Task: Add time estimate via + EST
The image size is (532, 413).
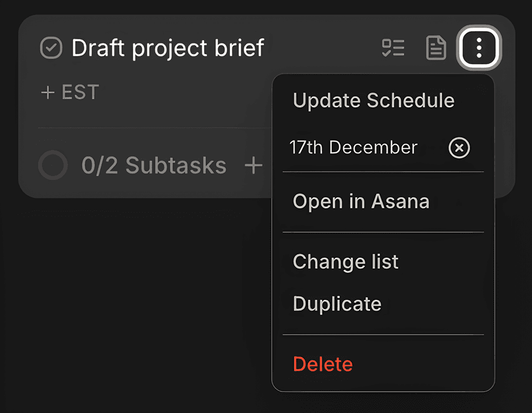Action: point(70,92)
